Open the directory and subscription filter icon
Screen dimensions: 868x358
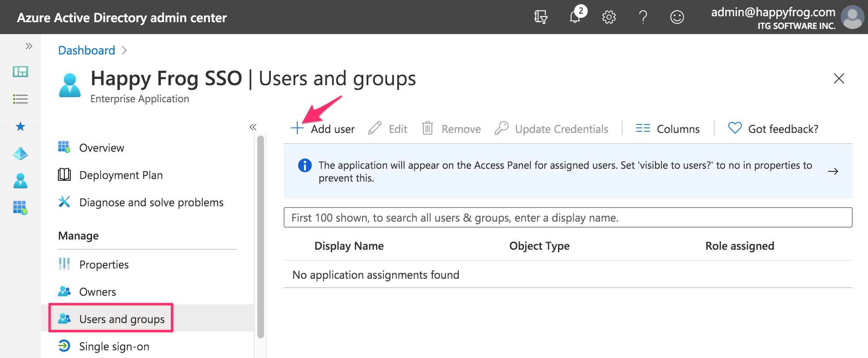540,17
